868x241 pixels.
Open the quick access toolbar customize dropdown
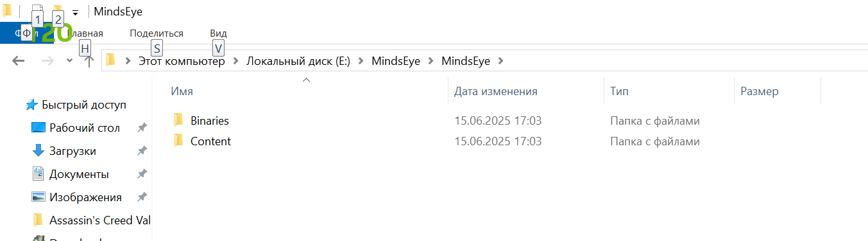[x=75, y=12]
